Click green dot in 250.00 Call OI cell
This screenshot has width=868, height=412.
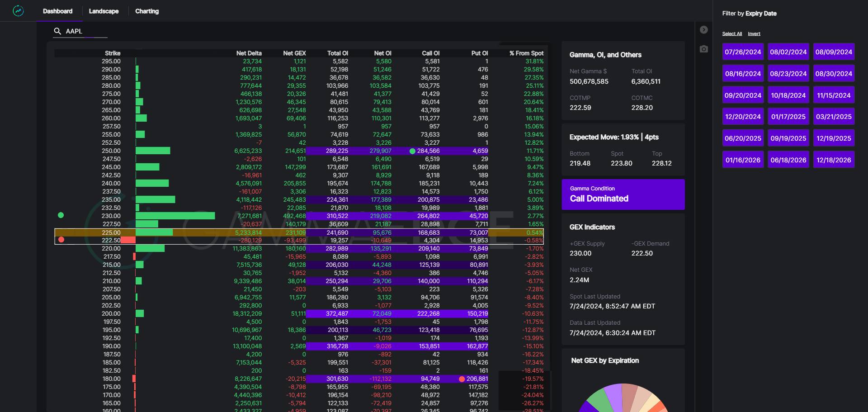[412, 151]
